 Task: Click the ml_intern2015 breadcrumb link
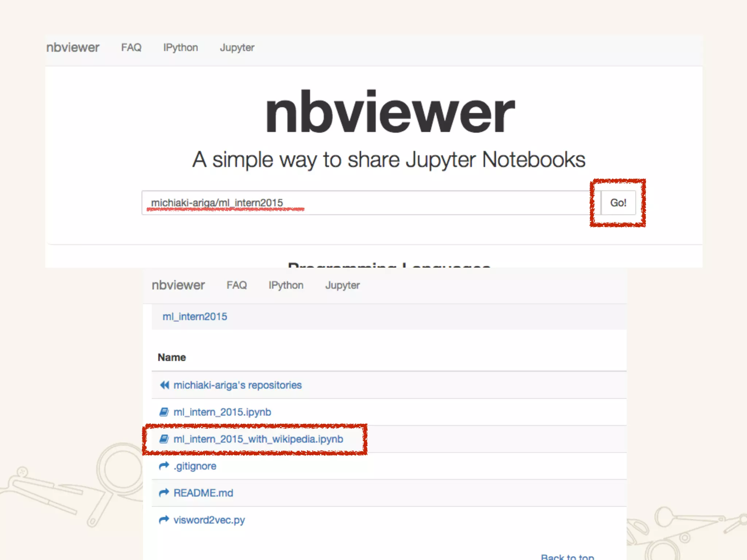(195, 316)
